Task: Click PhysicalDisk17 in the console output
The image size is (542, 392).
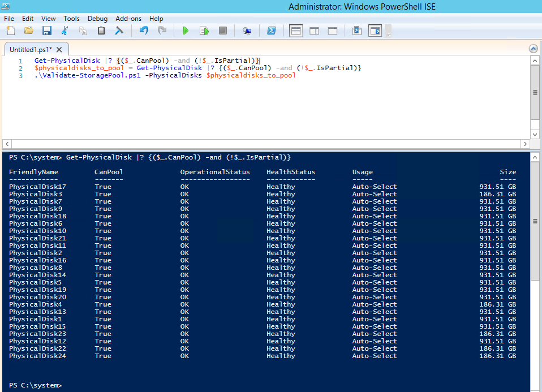Action: [x=38, y=187]
